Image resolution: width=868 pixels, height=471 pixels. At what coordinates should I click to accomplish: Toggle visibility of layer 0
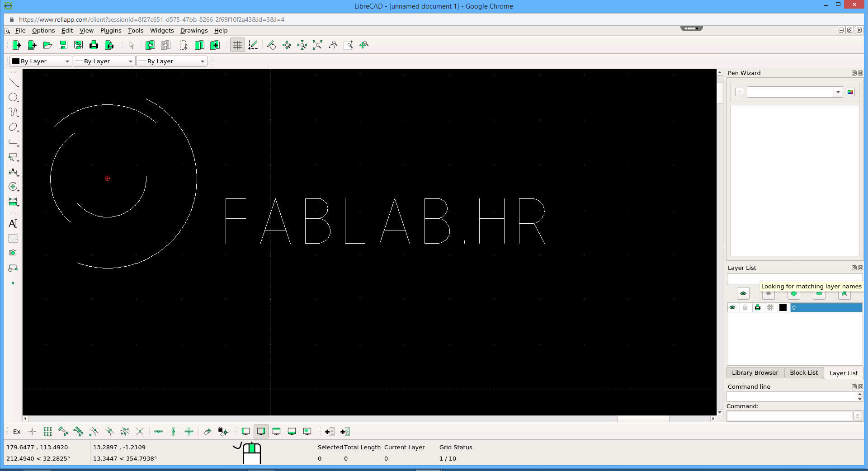coord(732,308)
